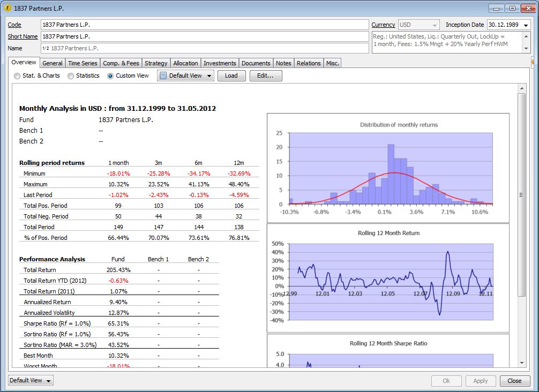Click the document icon on Default View button
This screenshot has width=539, height=392.
tap(163, 76)
